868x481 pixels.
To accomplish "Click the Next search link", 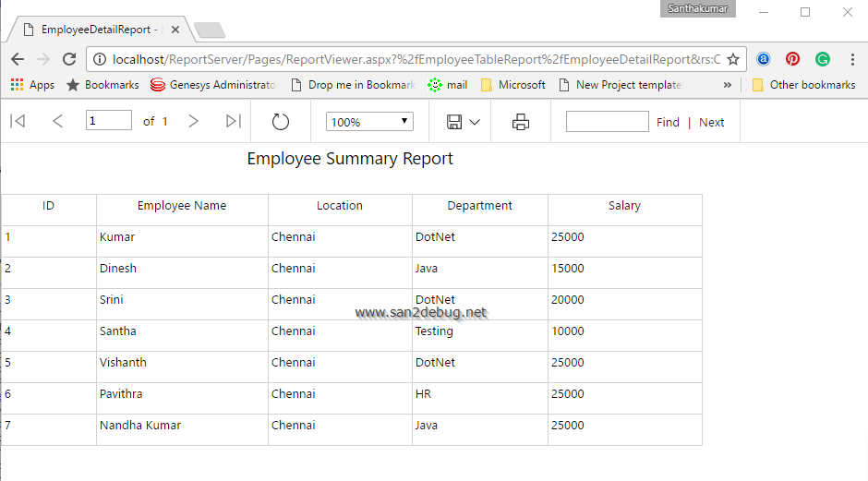I will point(711,122).
